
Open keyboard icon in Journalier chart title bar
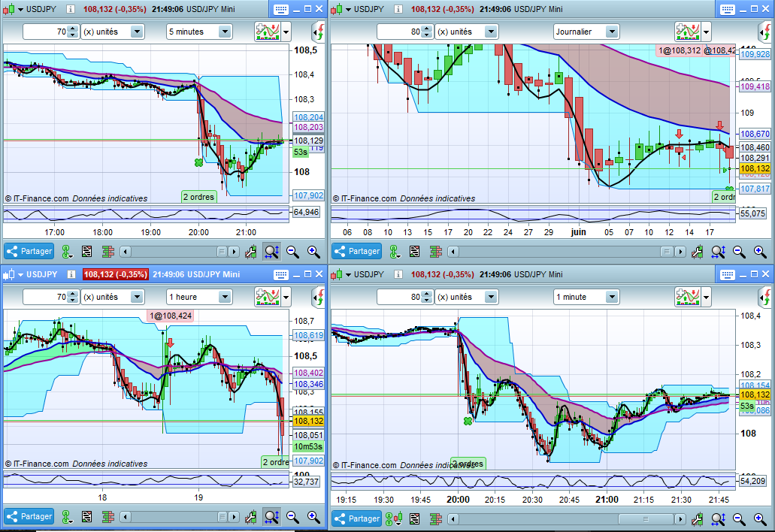(728, 9)
